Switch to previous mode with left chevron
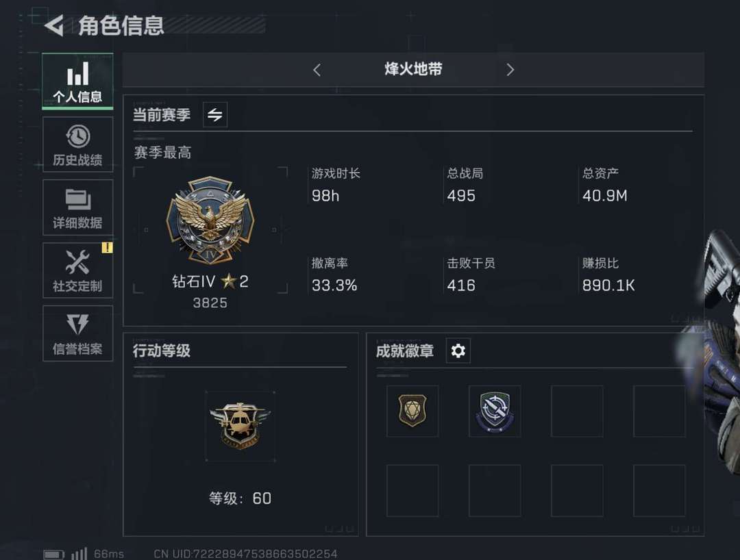Screen dimensions: 740x560 pos(317,70)
